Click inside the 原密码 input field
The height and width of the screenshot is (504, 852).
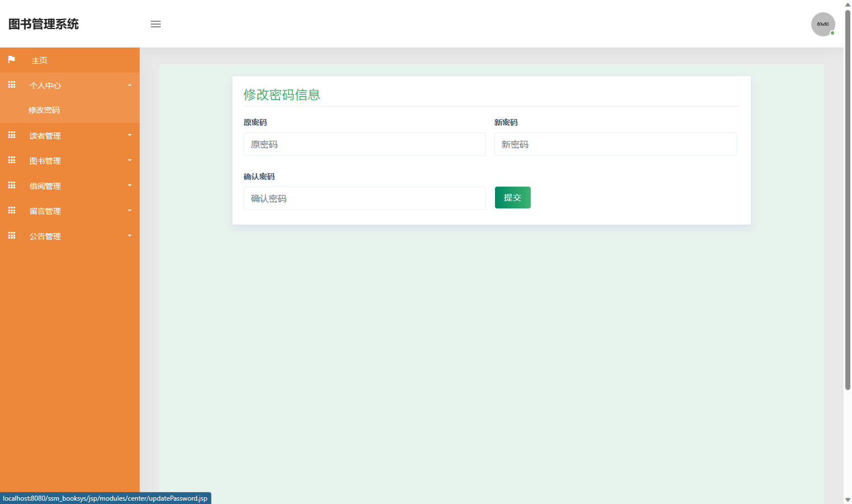(364, 144)
